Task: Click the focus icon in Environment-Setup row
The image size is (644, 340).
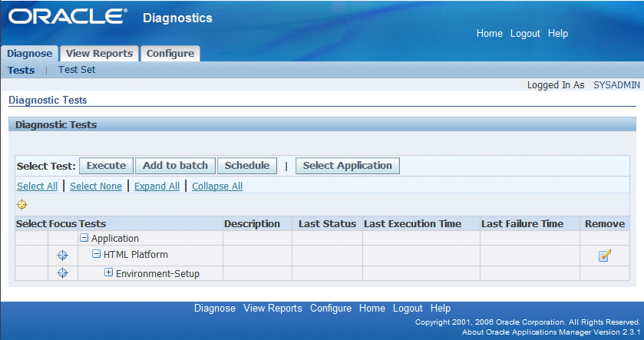Action: 62,272
